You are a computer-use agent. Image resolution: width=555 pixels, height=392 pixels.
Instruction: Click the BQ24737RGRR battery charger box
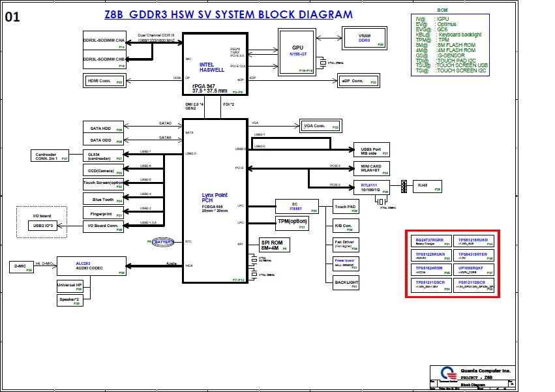click(430, 242)
